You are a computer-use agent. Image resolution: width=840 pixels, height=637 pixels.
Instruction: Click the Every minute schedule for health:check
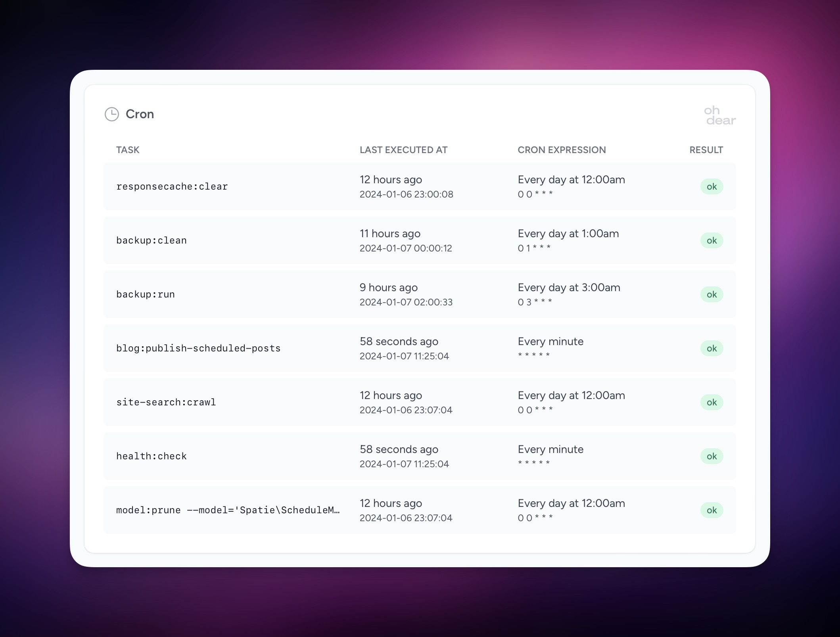coord(550,449)
